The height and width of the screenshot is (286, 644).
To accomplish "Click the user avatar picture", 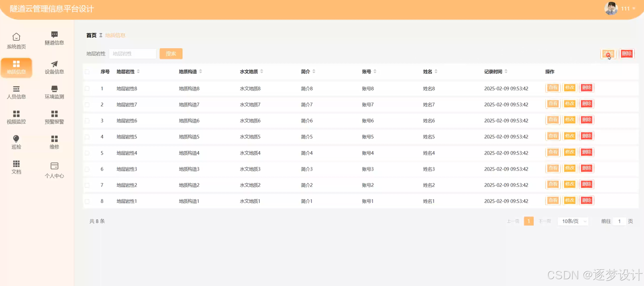I will 611,8.
